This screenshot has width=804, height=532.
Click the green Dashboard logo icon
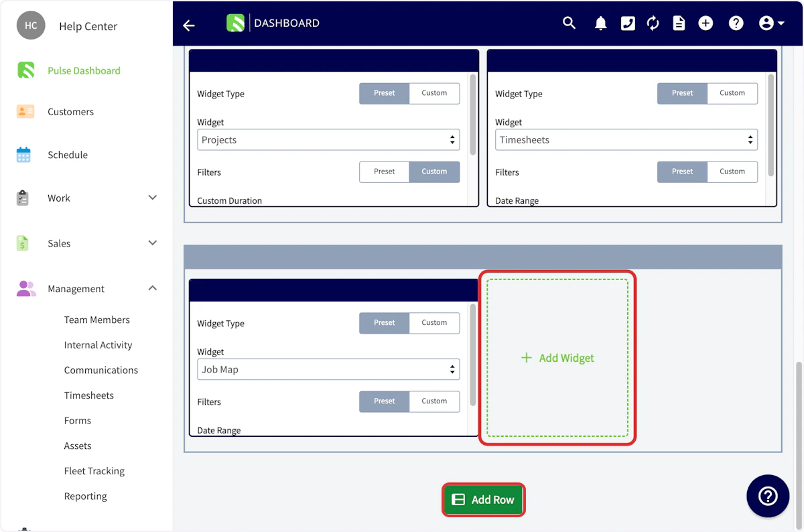(x=235, y=23)
